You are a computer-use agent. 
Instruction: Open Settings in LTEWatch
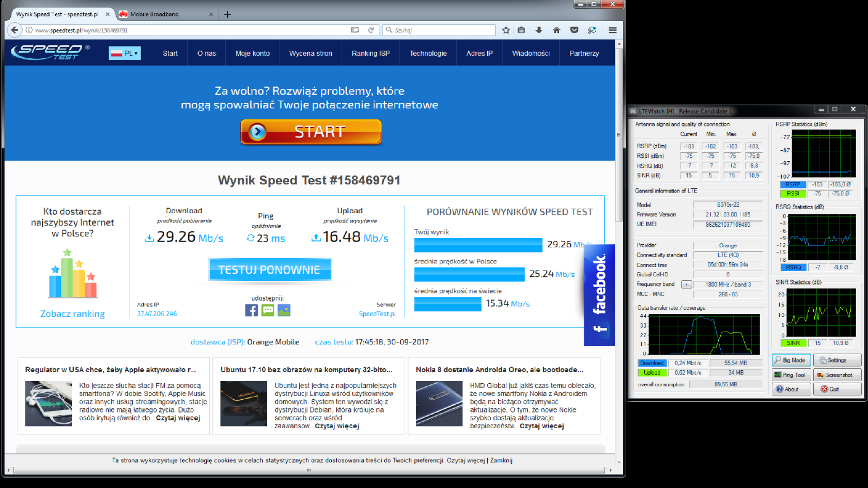click(838, 360)
